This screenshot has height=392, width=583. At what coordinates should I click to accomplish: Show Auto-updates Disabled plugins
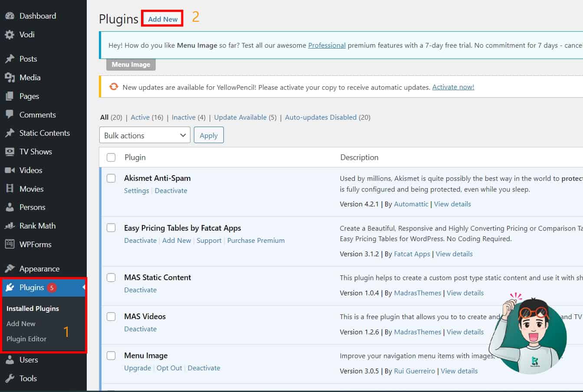point(321,117)
